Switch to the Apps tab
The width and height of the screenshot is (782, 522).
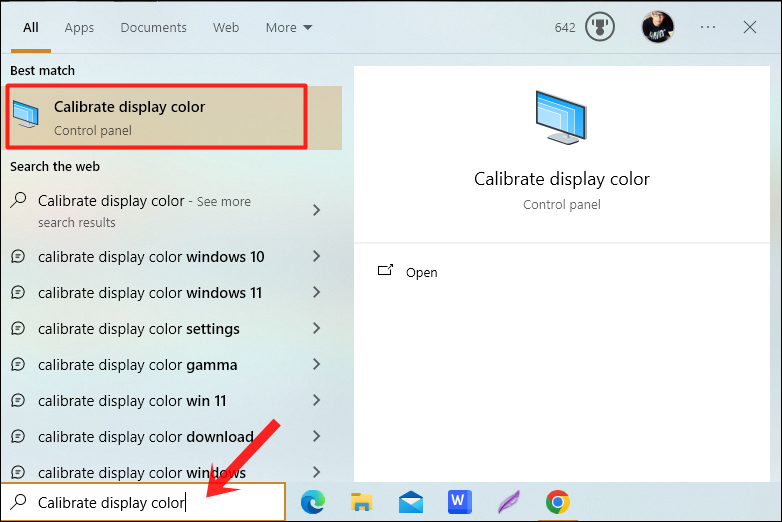coord(79,27)
